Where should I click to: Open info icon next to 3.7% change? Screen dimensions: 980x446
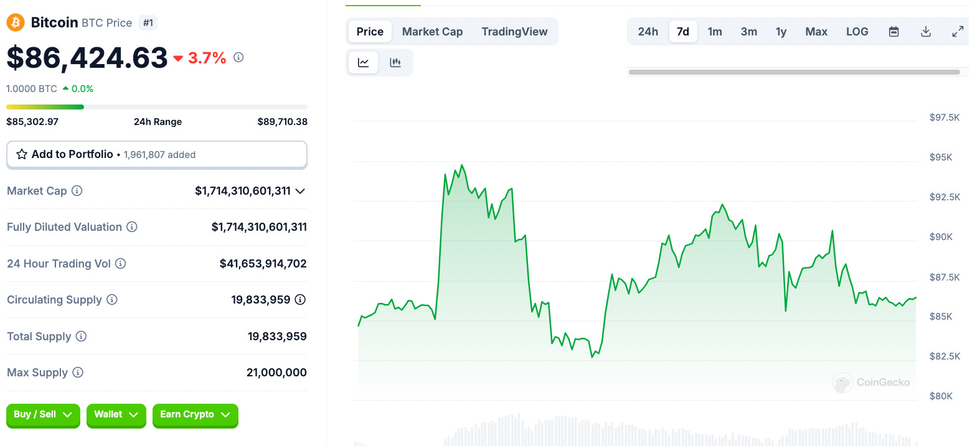(x=238, y=57)
